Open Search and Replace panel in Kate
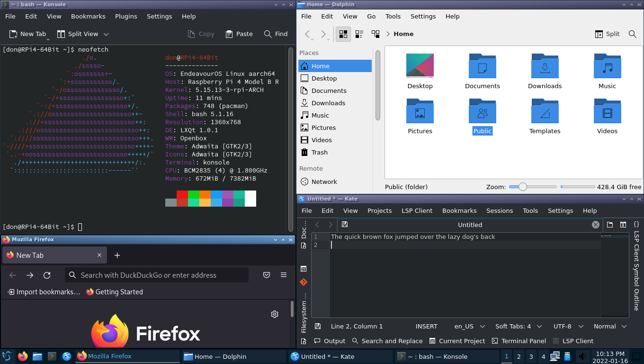644x364 pixels. [x=387, y=341]
